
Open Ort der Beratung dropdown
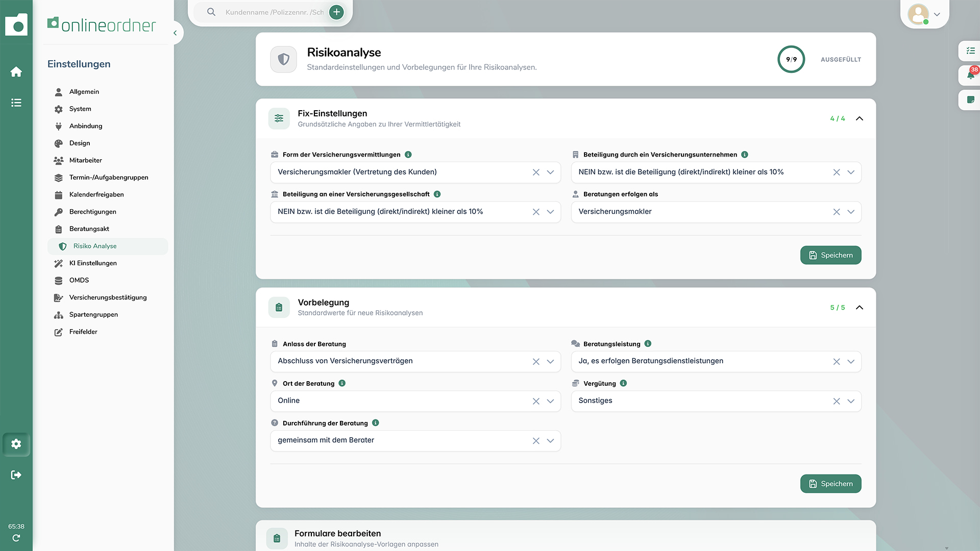click(x=550, y=401)
